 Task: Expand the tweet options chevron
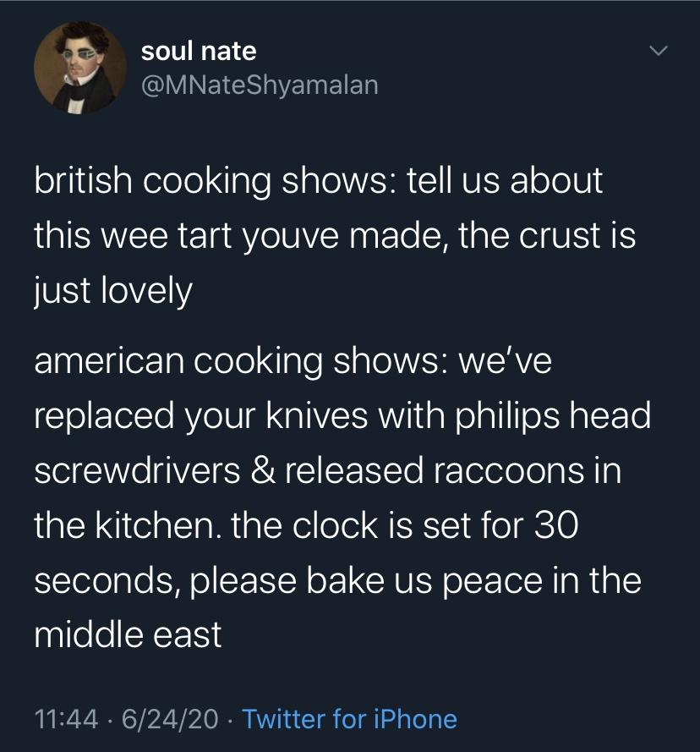coord(658,52)
